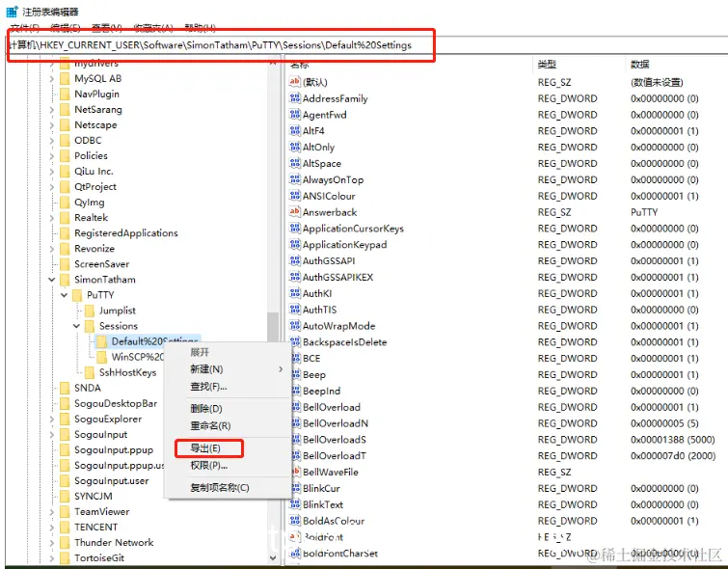Expand the Realtek tree node
The image size is (728, 569).
click(51, 218)
